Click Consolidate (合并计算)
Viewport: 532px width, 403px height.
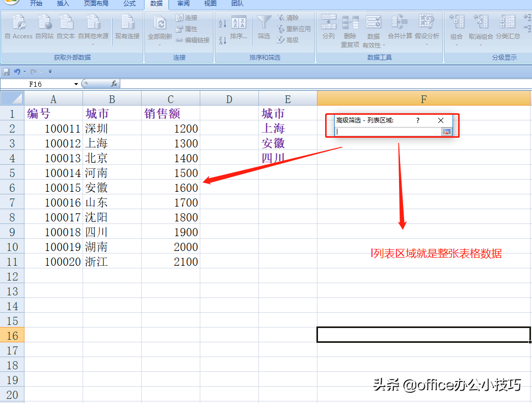[400, 27]
